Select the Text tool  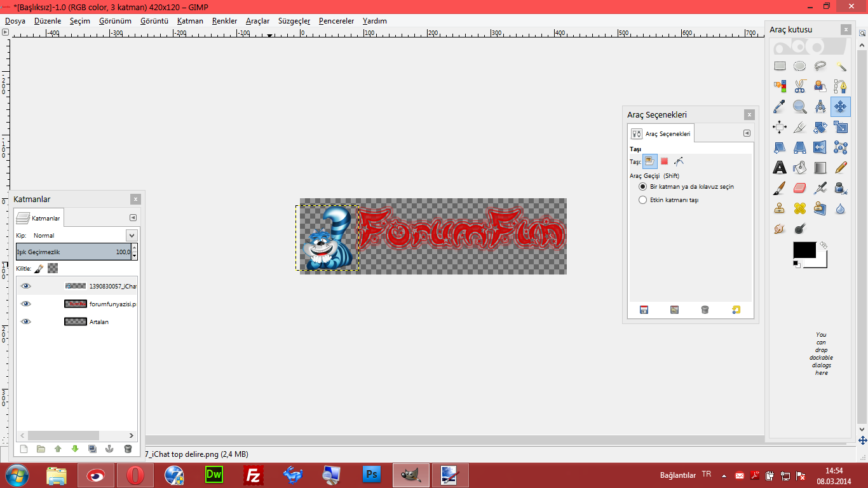click(780, 167)
